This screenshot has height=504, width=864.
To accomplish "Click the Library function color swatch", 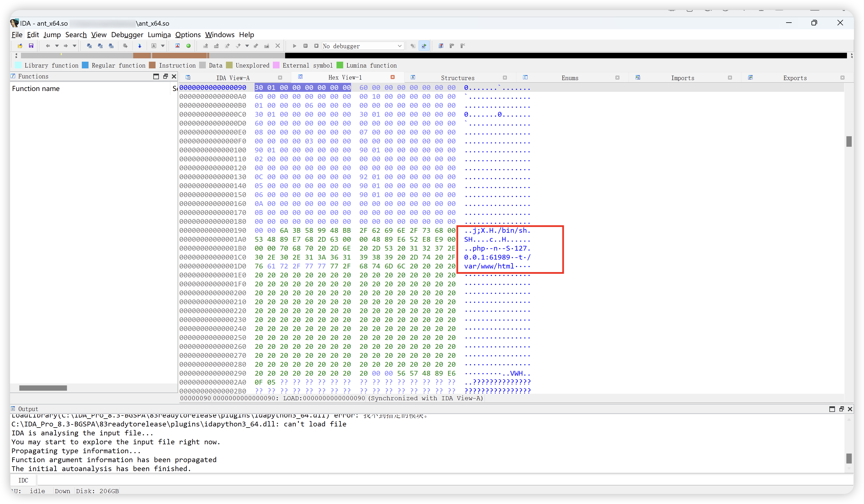I will [x=18, y=65].
